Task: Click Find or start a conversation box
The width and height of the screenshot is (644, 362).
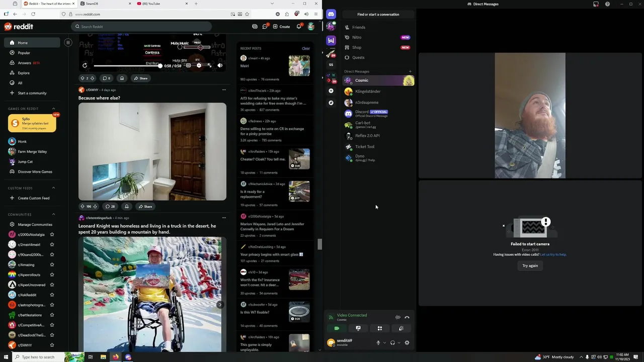Action: (x=378, y=14)
